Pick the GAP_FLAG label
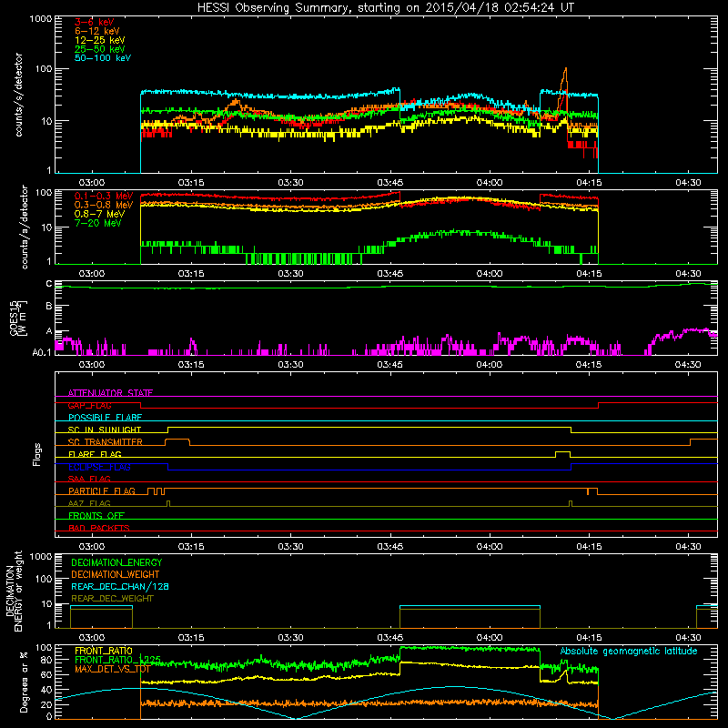 90,405
